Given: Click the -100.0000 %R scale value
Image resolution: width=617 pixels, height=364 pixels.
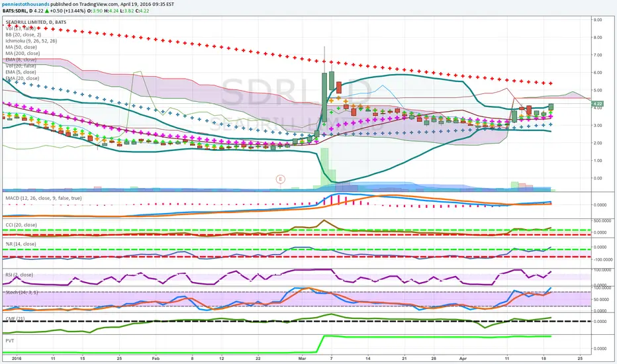Looking at the screenshot, I should (603, 259).
